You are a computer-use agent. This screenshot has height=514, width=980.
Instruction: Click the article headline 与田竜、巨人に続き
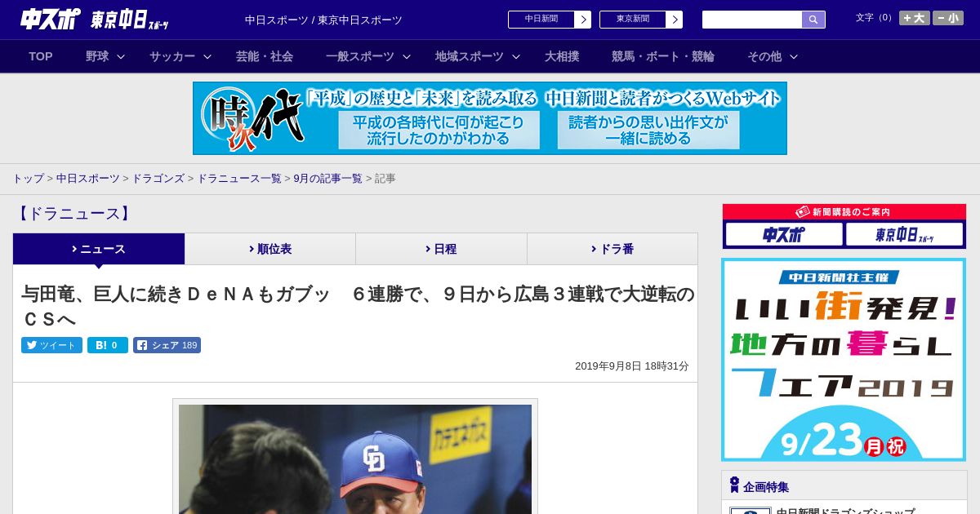[x=358, y=306]
